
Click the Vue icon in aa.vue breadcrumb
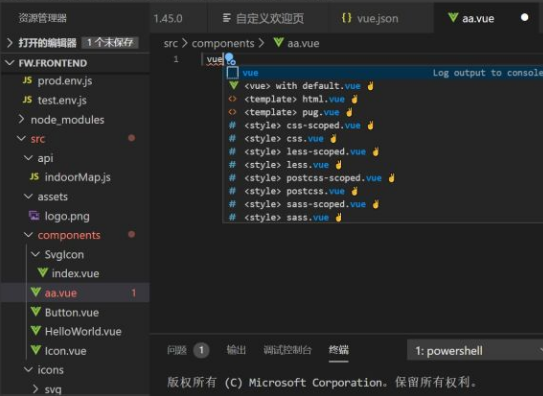click(279, 43)
